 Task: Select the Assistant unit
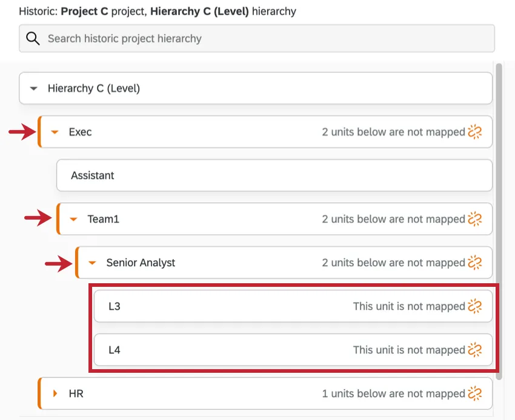point(93,176)
